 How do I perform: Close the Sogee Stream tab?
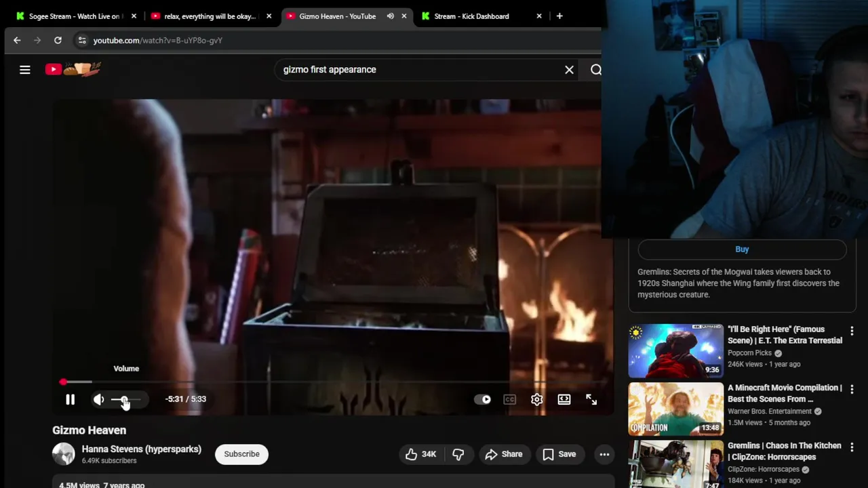coord(134,16)
